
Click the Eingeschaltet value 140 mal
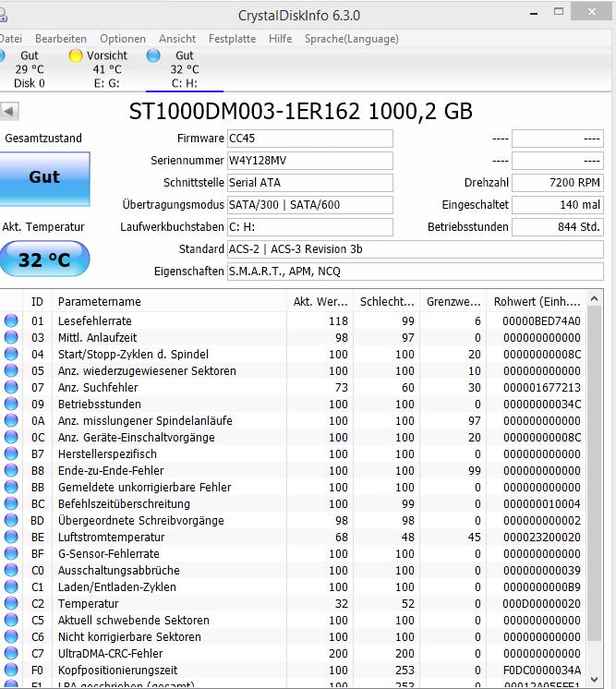558,205
